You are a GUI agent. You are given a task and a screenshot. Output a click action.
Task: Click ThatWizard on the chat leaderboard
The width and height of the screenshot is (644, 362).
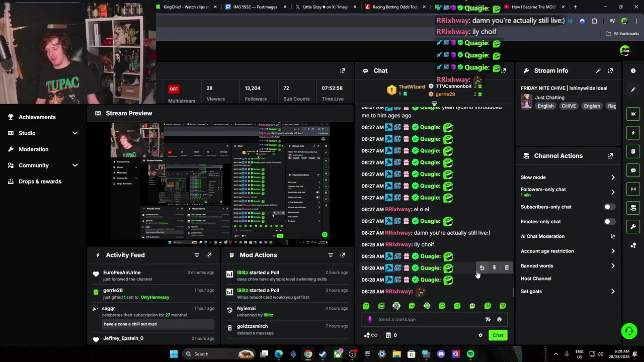pos(412,87)
